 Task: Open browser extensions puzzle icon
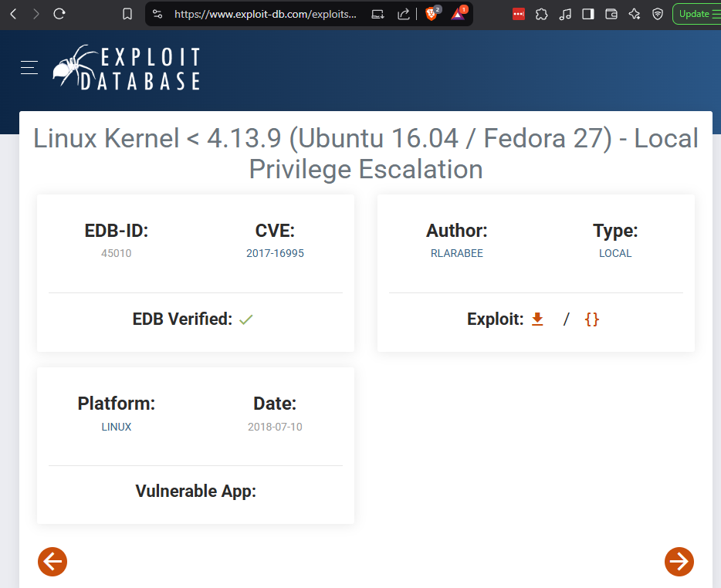point(542,14)
